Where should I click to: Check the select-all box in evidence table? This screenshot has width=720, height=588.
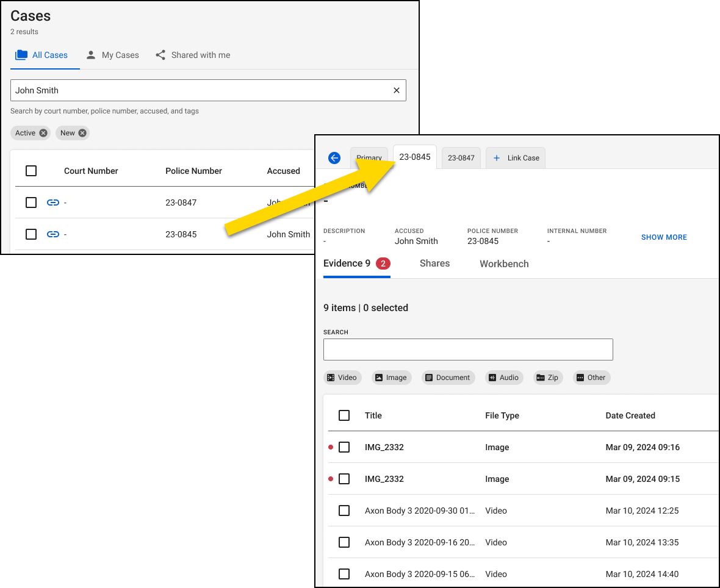pos(344,415)
